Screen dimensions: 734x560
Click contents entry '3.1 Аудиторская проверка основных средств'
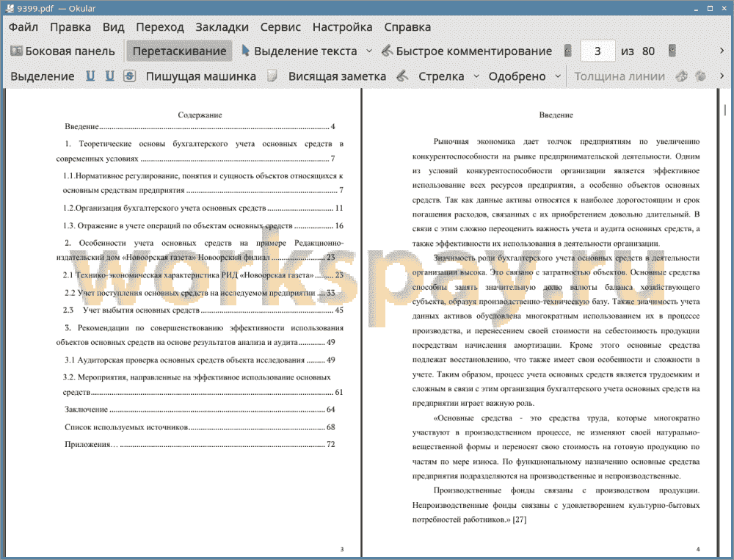pos(200,360)
